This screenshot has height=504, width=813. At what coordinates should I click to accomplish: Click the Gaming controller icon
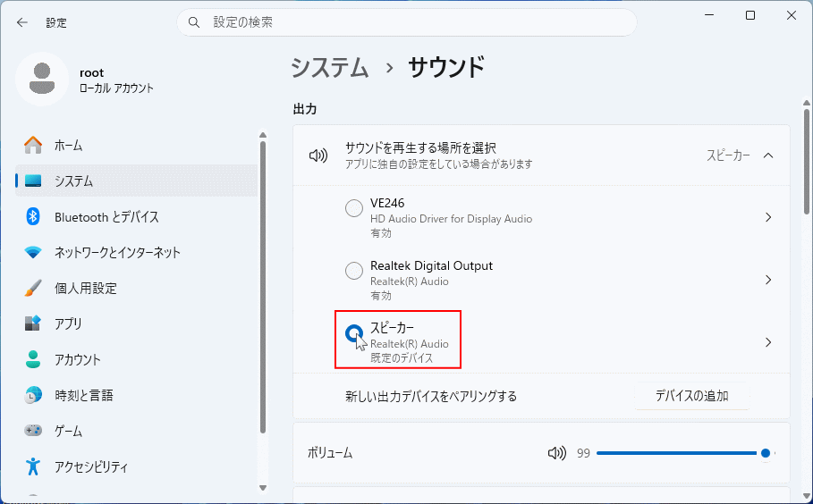point(33,431)
